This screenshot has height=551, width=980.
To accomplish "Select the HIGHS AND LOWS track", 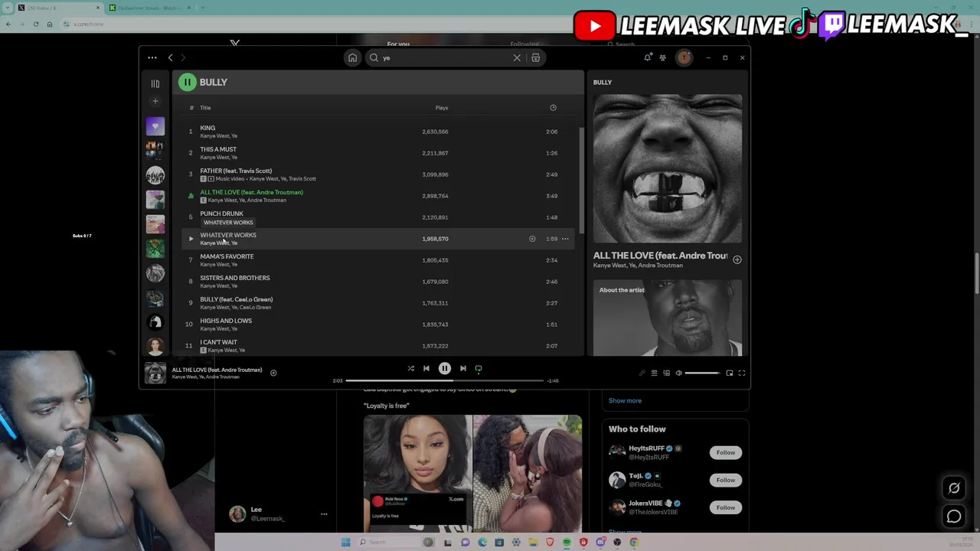I will coord(226,321).
